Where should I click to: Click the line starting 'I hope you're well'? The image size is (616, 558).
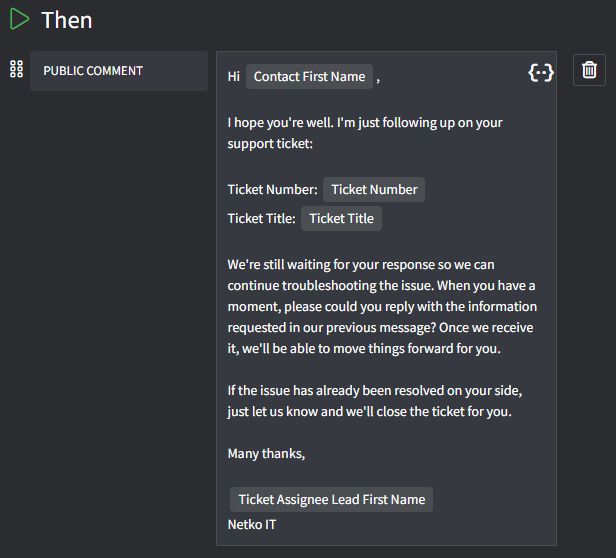tap(364, 123)
